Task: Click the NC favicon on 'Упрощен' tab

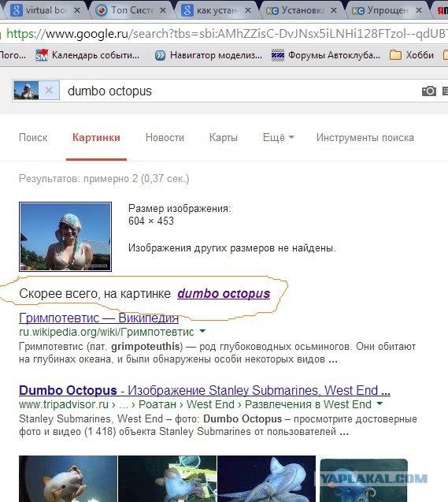Action: click(x=358, y=11)
